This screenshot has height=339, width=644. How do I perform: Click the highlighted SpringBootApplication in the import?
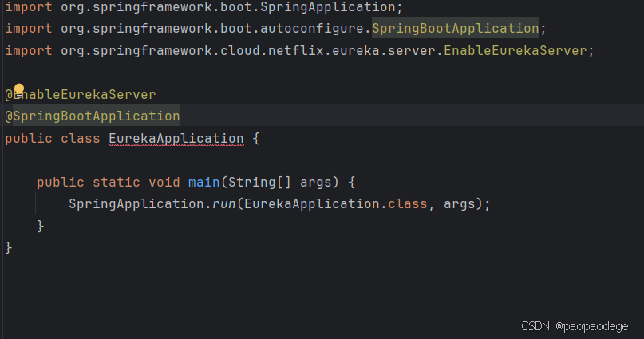456,29
